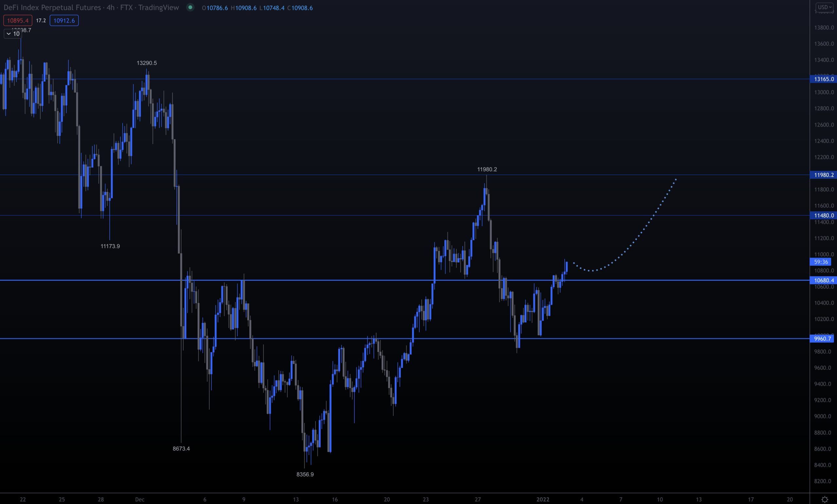Expand the collapsed indicators legend showing 10

13,34
